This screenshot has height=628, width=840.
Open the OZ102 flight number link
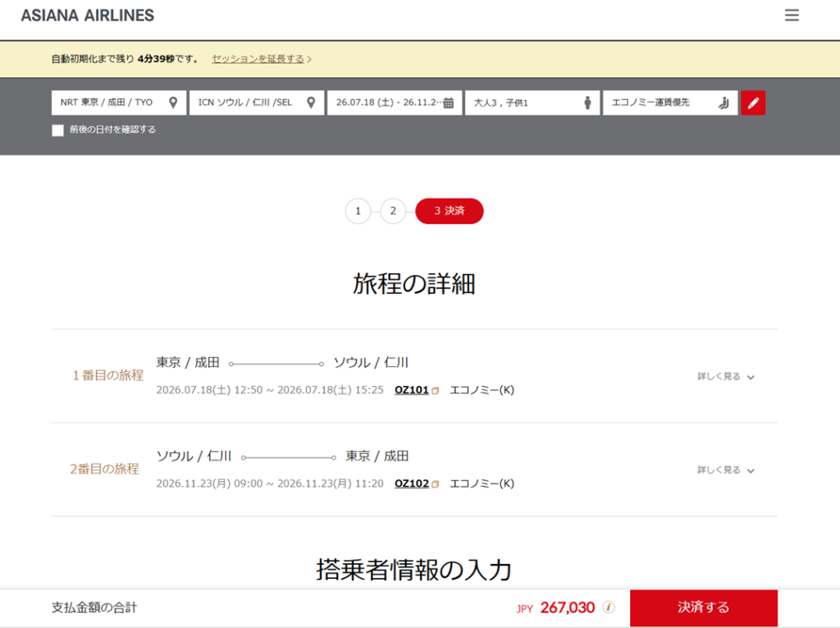click(412, 484)
